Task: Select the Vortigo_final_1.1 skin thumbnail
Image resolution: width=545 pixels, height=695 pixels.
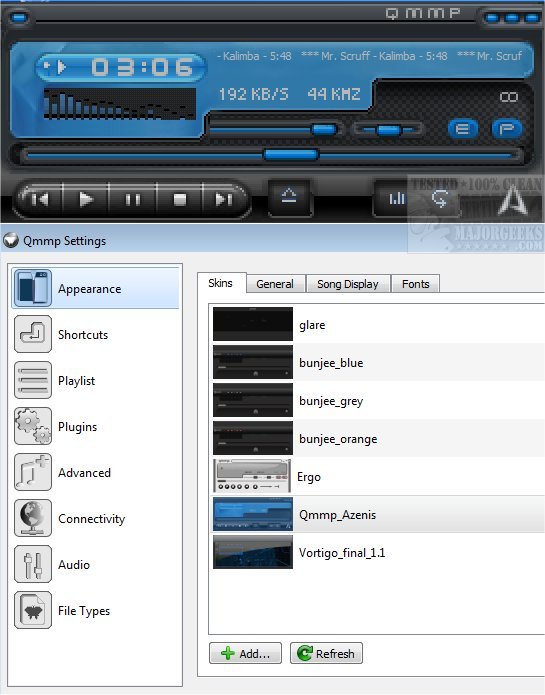Action: 253,552
